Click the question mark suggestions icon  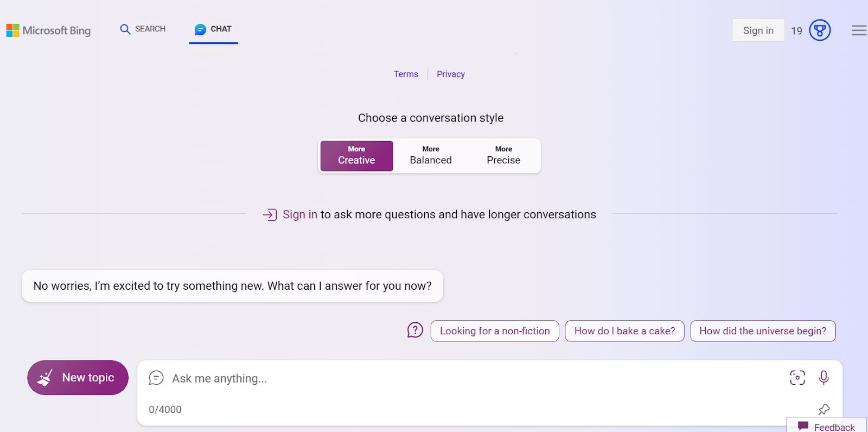[x=415, y=330]
